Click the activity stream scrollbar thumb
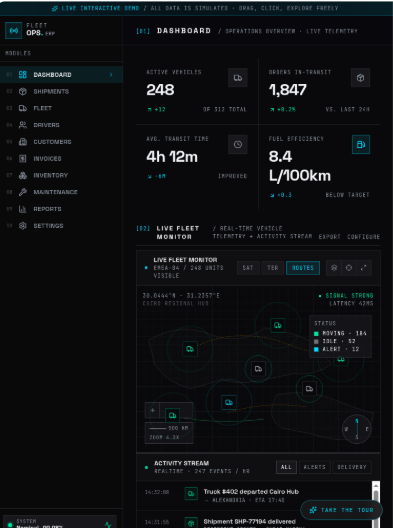The width and height of the screenshot is (393, 528). (376, 499)
